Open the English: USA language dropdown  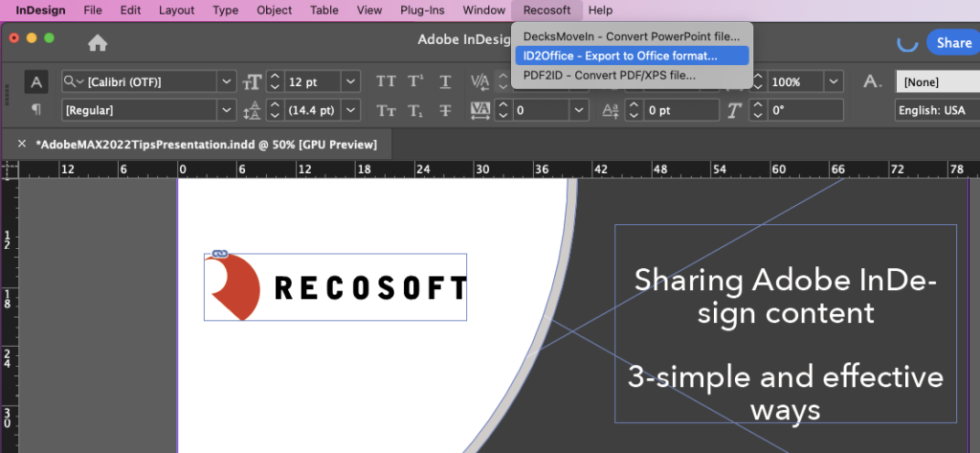pyautogui.click(x=938, y=111)
